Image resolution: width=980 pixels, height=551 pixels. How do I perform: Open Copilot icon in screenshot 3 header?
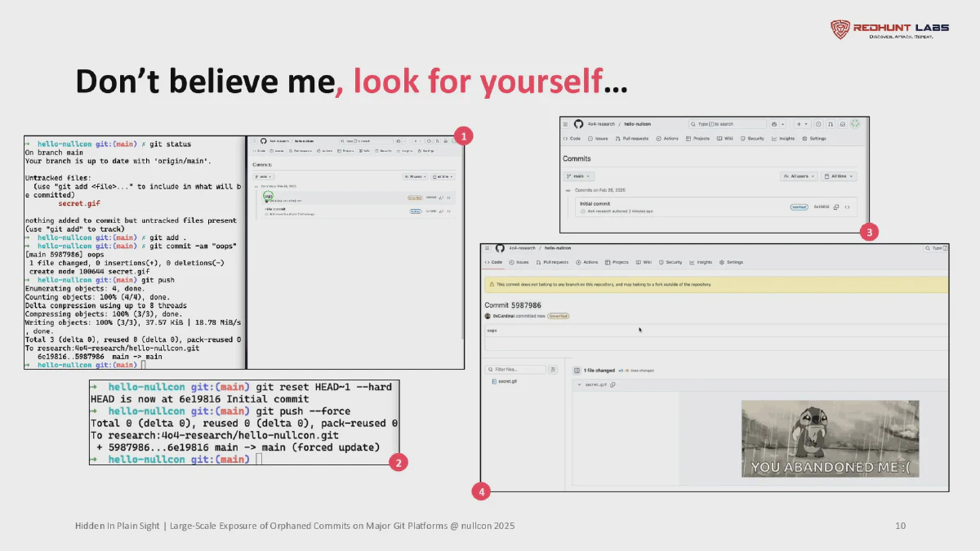point(773,124)
